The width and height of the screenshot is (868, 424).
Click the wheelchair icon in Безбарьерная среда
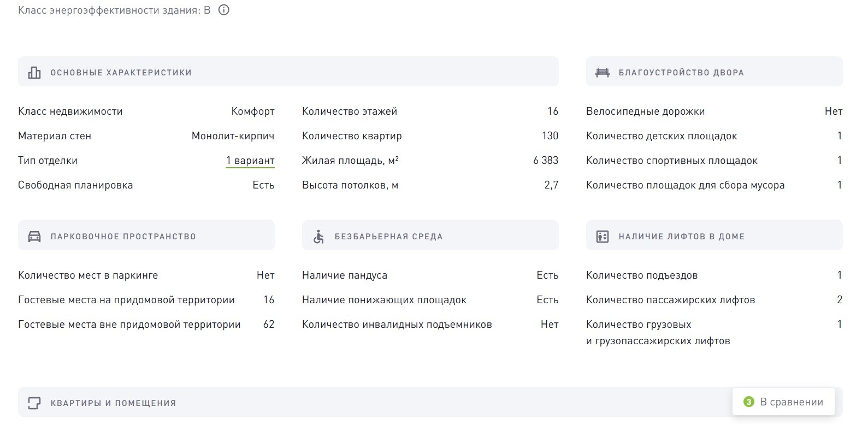pos(318,237)
